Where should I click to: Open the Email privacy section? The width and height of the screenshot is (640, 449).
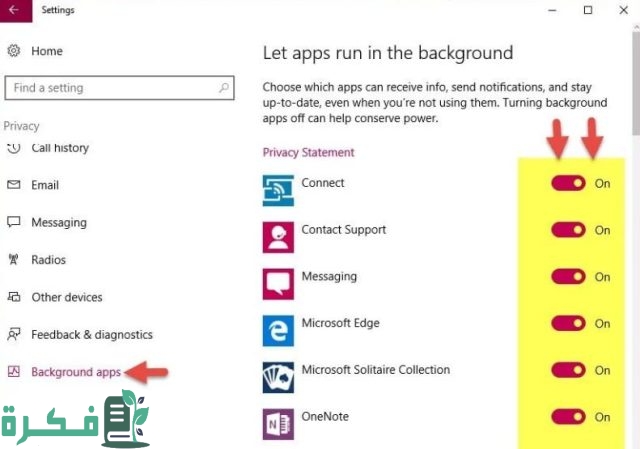[x=45, y=185]
